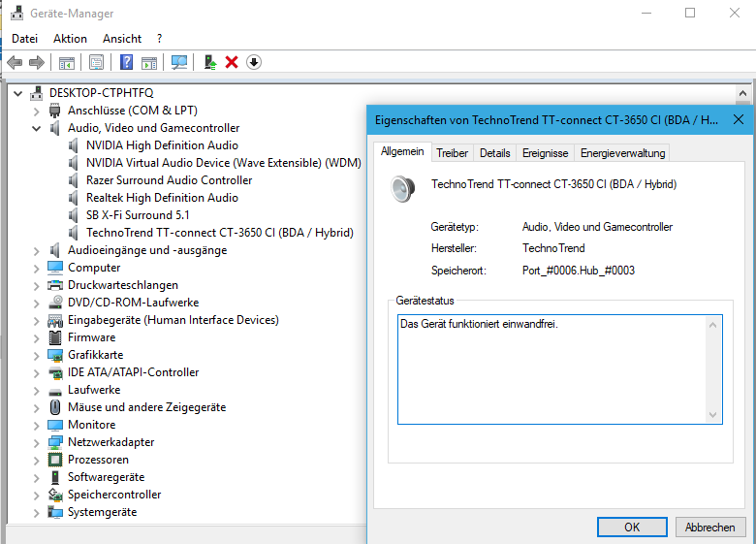Open the Properties toolbar icon
Screen dimensions: 756x544
(x=96, y=62)
